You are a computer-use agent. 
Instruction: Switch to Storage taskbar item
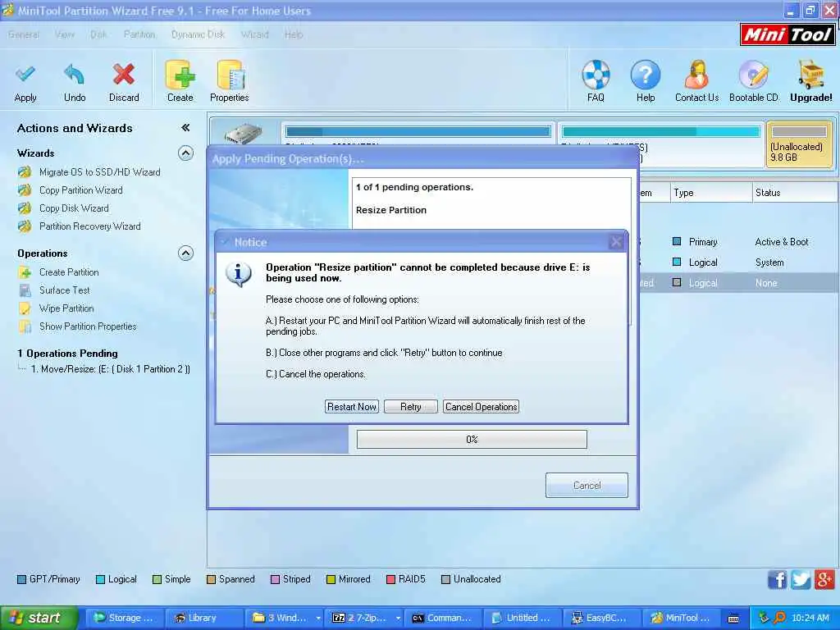coord(125,619)
